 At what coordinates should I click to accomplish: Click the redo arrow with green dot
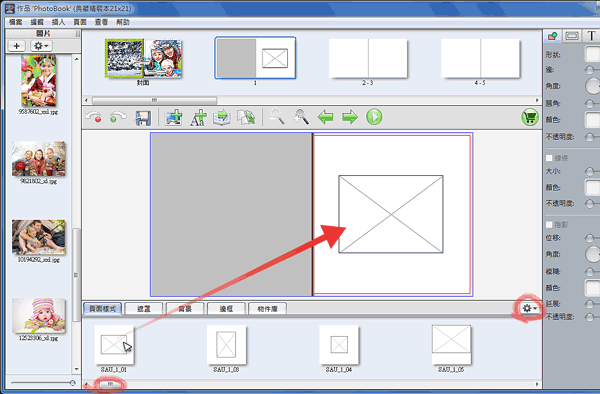(117, 117)
